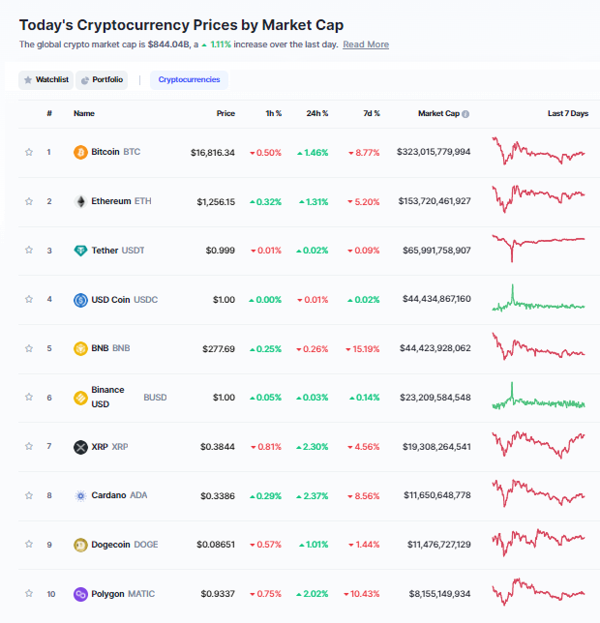The width and height of the screenshot is (600, 623).
Task: Click the BNB logo icon
Action: (81, 349)
